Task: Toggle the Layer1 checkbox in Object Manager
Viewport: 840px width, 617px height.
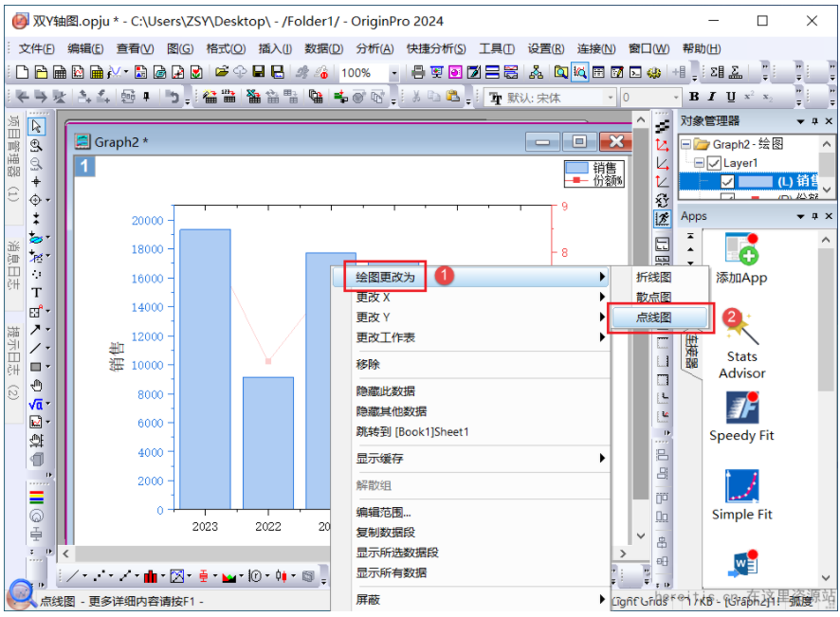Action: point(714,163)
